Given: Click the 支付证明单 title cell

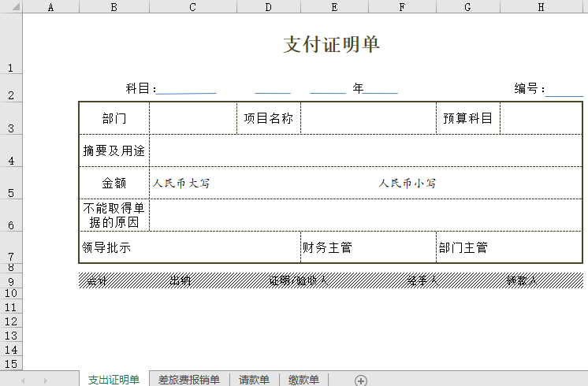Looking at the screenshot, I should tap(331, 45).
